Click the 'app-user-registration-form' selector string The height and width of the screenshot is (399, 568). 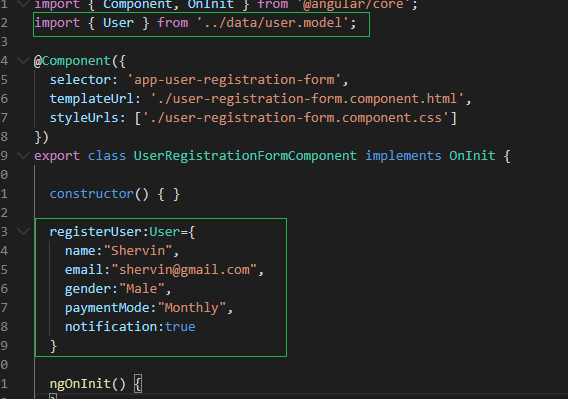(x=234, y=80)
